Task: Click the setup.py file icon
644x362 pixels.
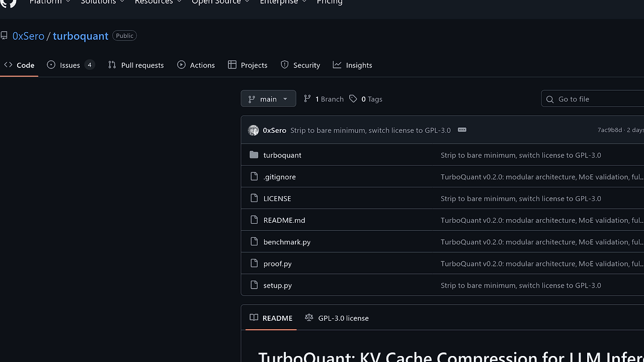Action: (x=254, y=285)
